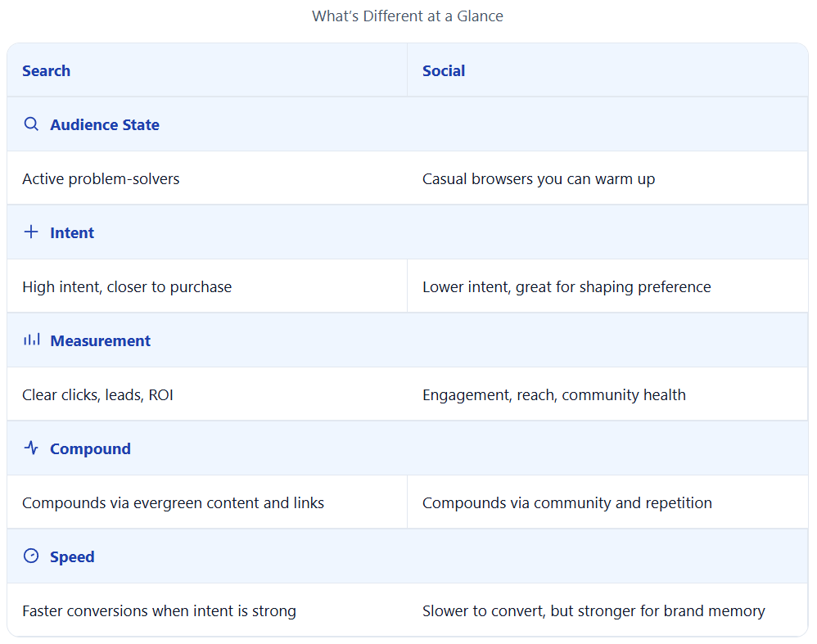Screen dimensions: 817x644
Task: Click the plus icon beside Intent
Action: coord(31,232)
